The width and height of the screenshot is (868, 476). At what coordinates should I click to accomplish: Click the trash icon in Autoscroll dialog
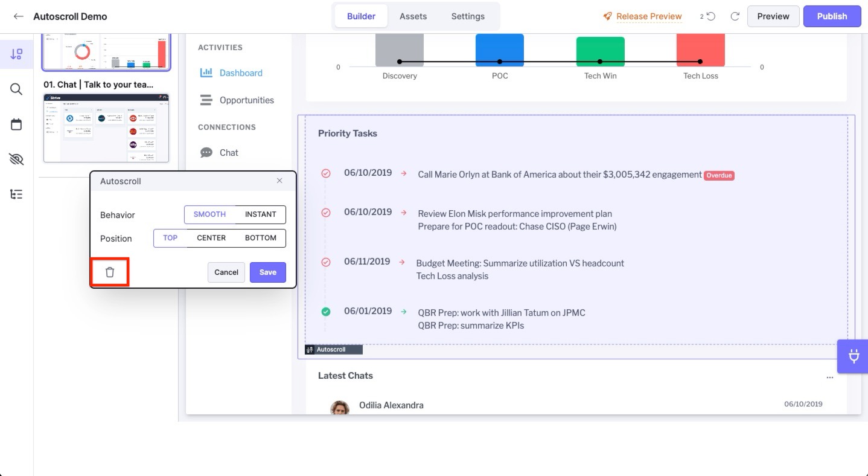(110, 272)
